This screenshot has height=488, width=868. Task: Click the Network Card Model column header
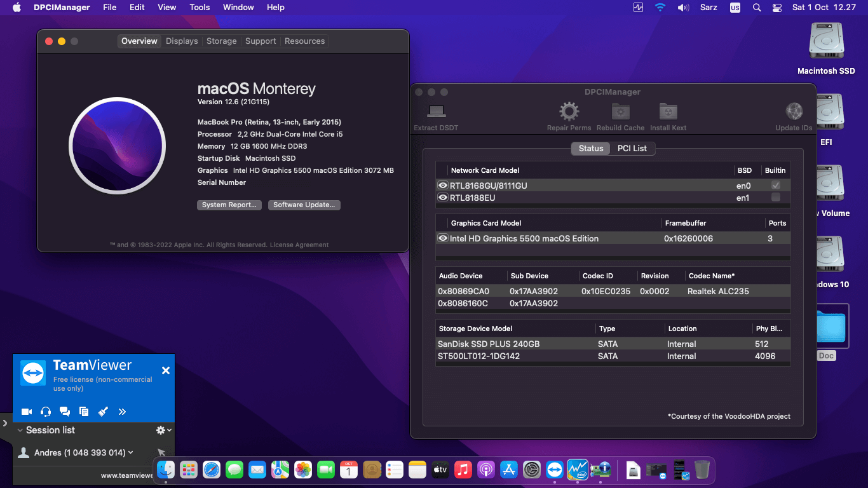[485, 170]
